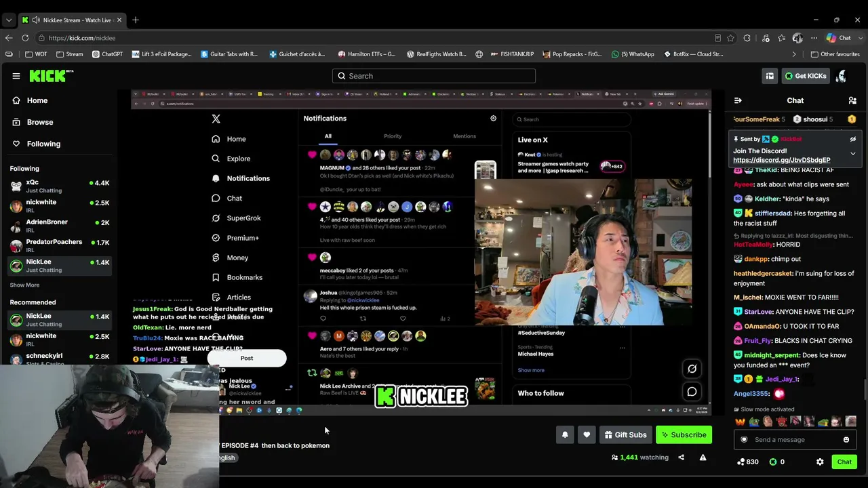Open the WhatsApp bookmark

(633, 54)
